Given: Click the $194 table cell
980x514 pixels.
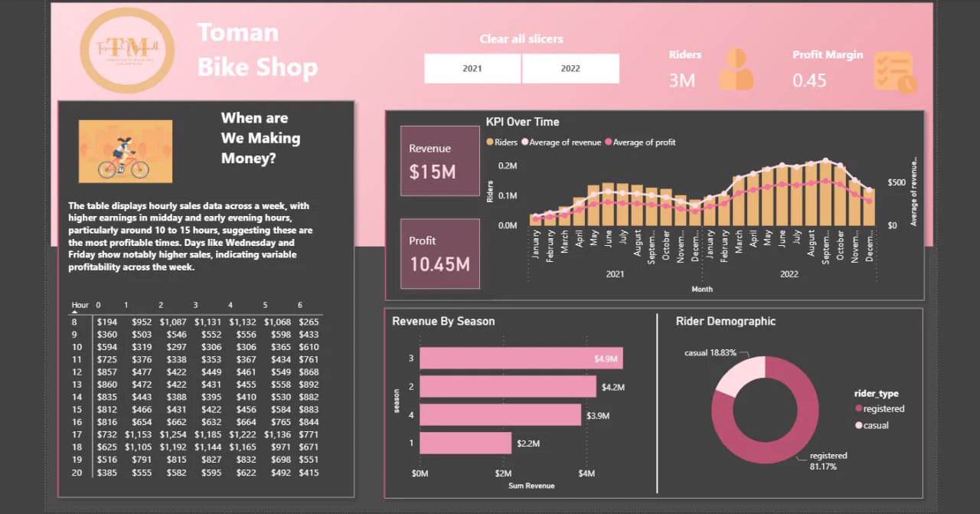Looking at the screenshot, I should coord(107,322).
